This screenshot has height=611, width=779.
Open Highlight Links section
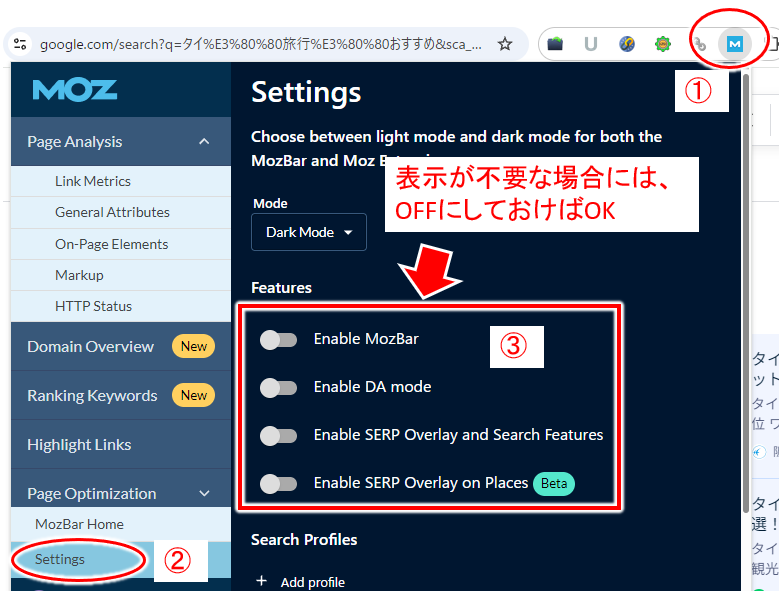pyautogui.click(x=121, y=445)
